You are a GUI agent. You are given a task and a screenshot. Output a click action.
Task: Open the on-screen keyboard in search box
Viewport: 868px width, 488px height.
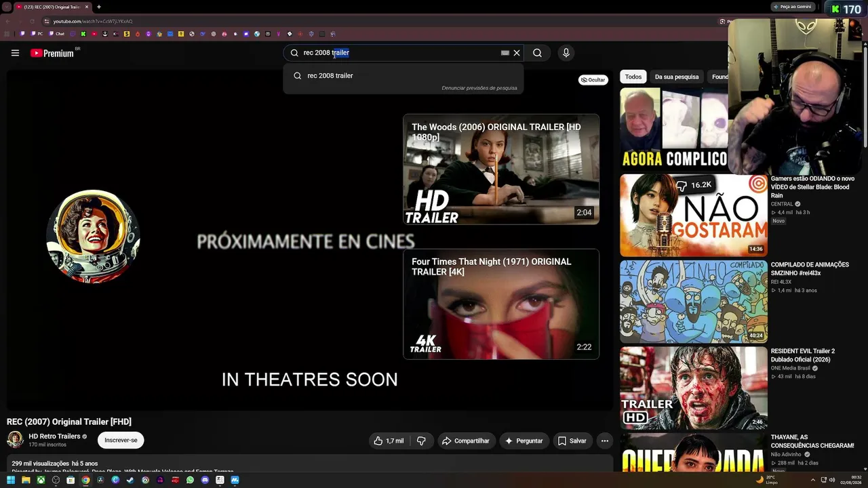[x=505, y=53]
